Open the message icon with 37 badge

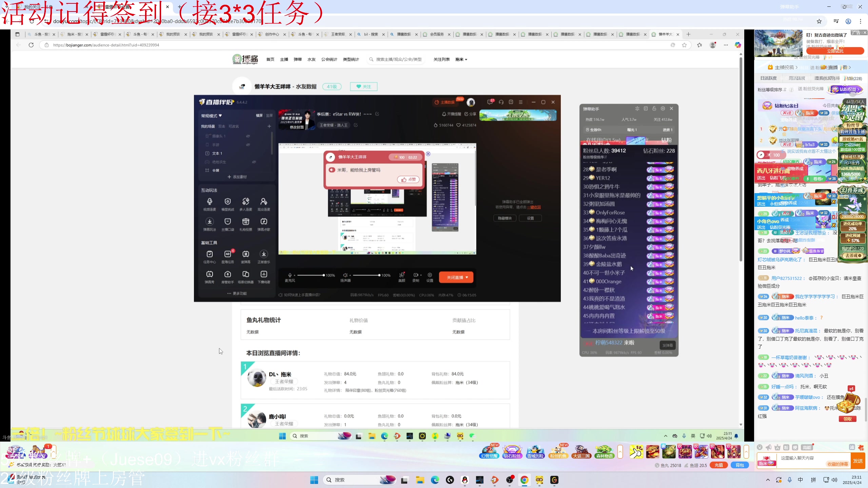coord(490,102)
